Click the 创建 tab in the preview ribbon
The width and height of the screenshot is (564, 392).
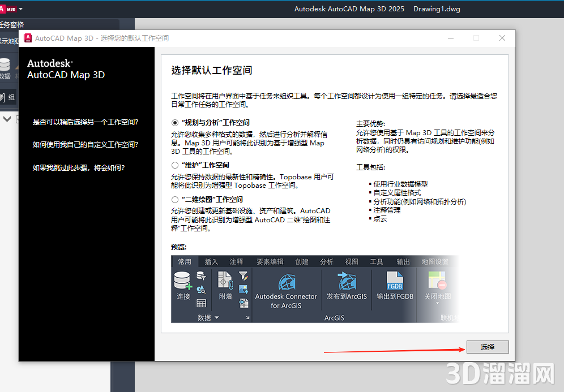tap(302, 261)
